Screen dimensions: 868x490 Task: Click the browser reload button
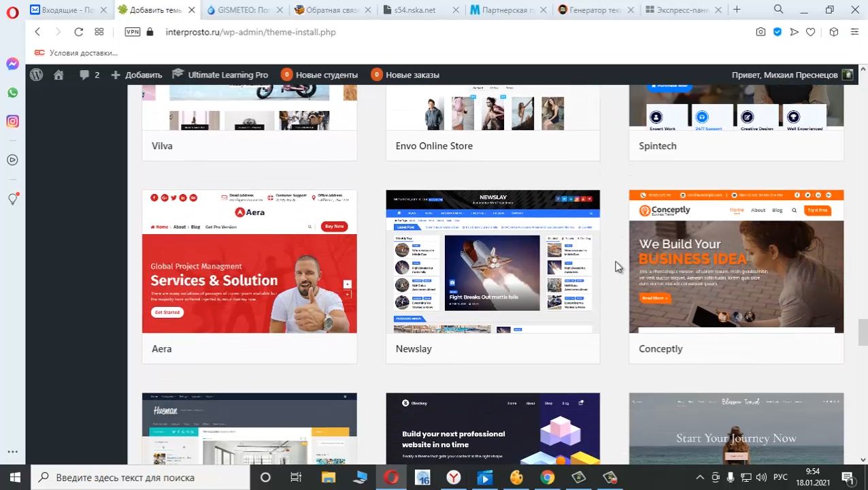tap(78, 32)
